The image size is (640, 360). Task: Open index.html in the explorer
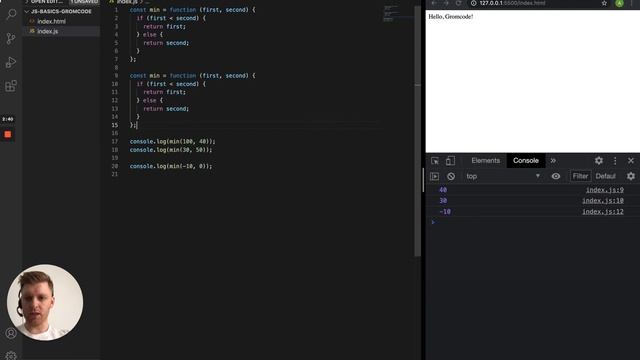[x=51, y=21]
